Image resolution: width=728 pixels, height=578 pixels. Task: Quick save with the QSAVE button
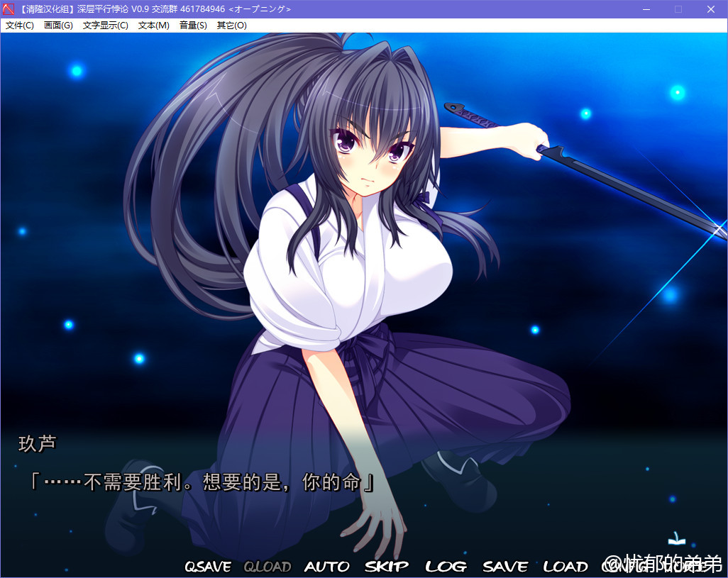pyautogui.click(x=208, y=566)
